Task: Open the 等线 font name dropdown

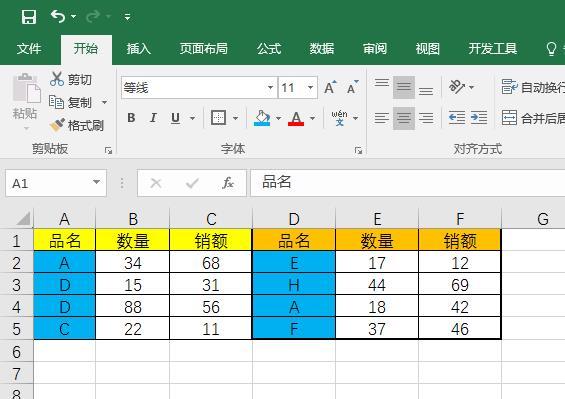Action: click(270, 88)
